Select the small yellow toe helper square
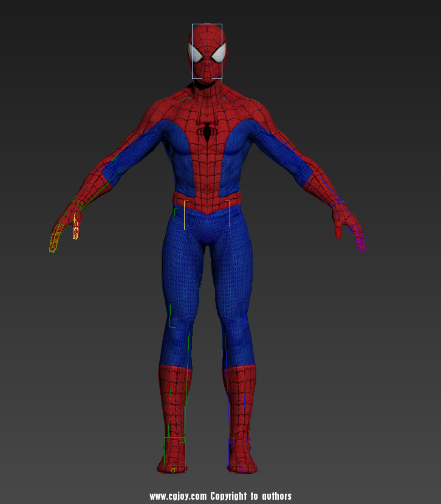This screenshot has height=504, width=441. click(173, 470)
